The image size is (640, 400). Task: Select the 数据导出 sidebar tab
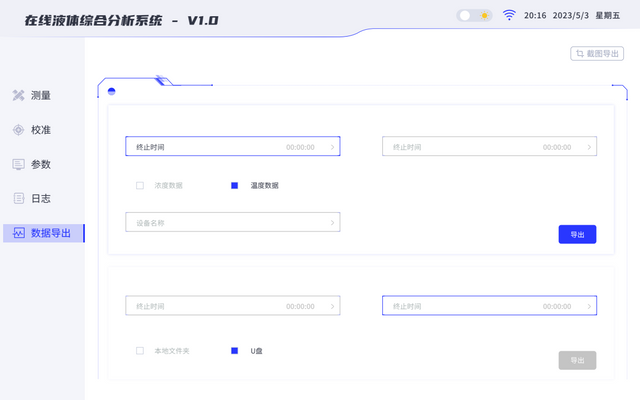point(43,233)
